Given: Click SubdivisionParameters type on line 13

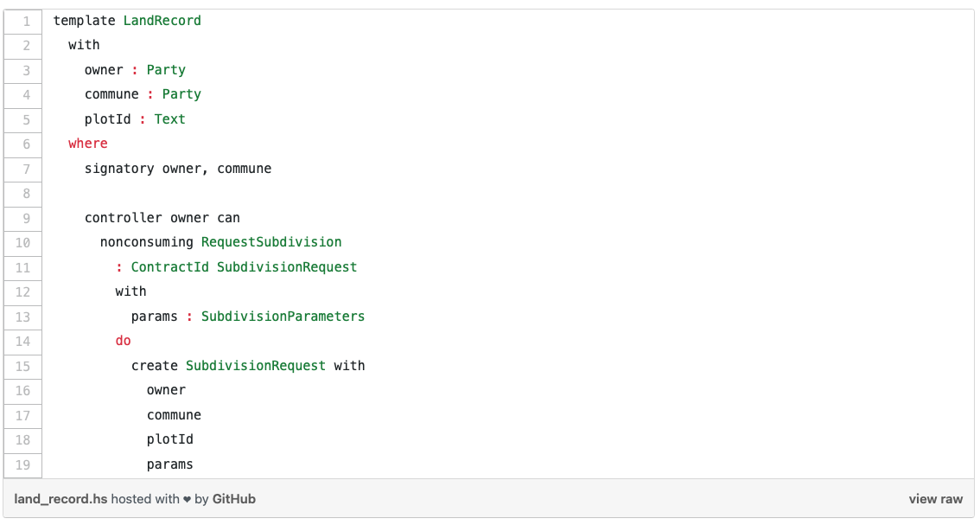Looking at the screenshot, I should point(283,317).
